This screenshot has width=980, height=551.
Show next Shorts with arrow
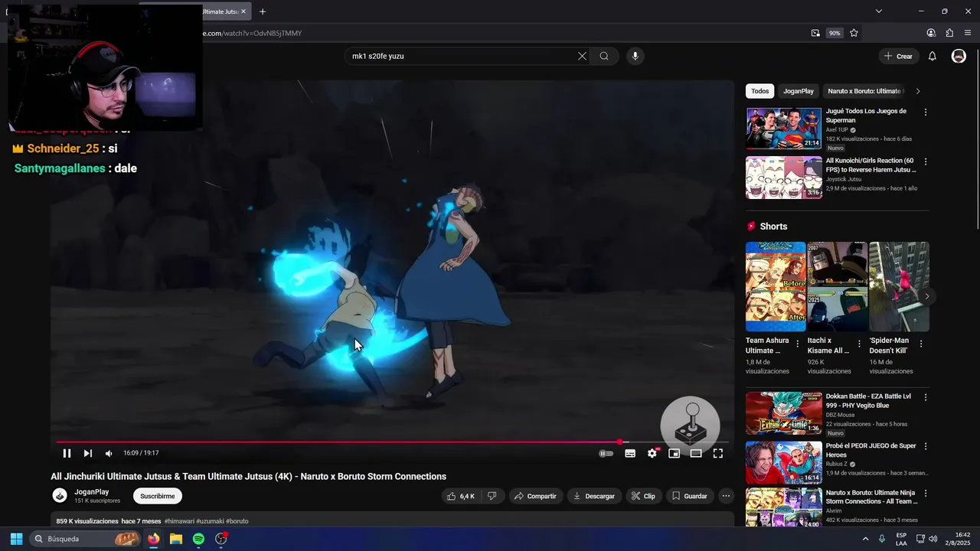[926, 296]
